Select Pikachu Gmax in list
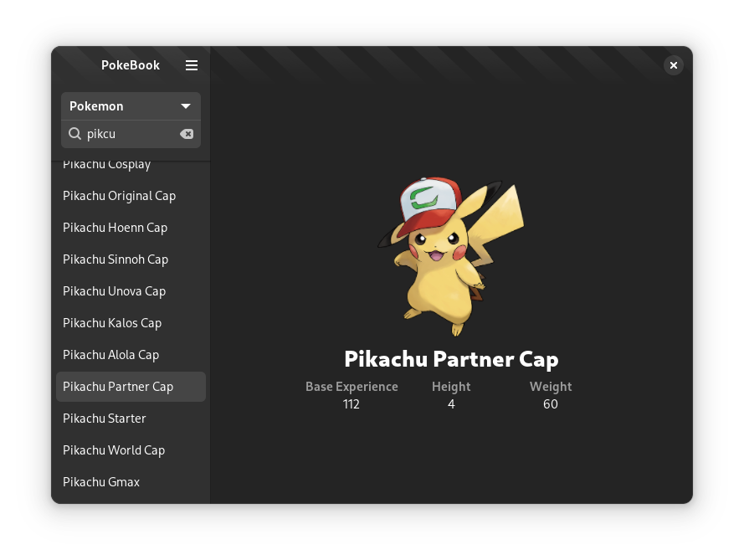Screen dimensions: 744x560 click(131, 482)
